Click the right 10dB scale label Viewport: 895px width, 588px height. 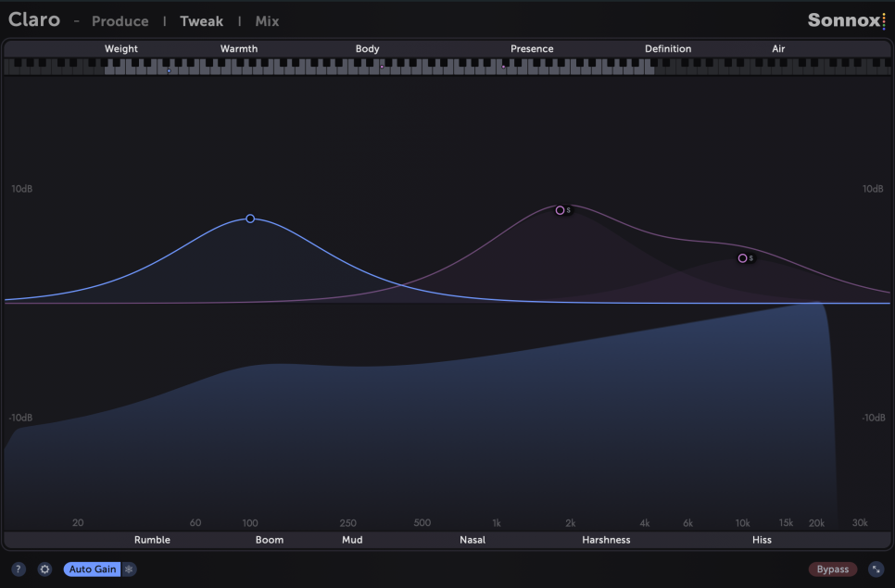873,189
